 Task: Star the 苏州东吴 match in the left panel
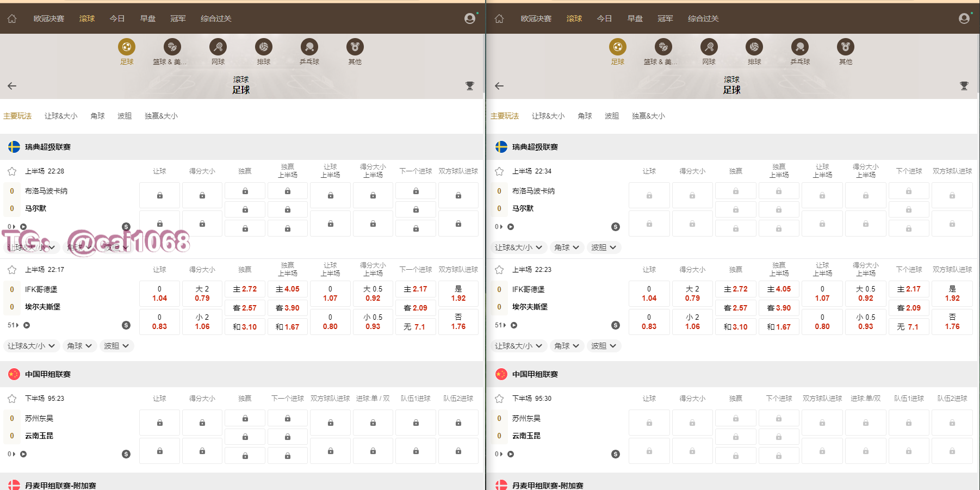point(12,399)
